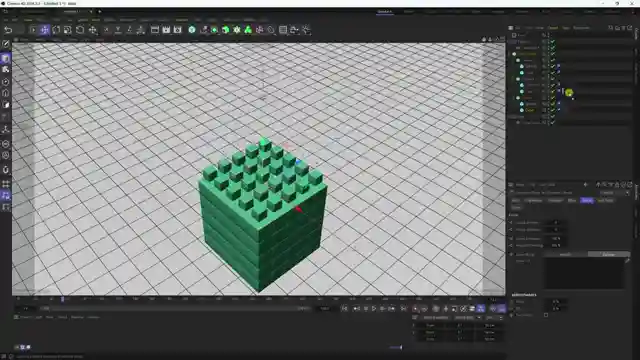Open the spline pen tool icon
Image resolution: width=640 pixels, height=360 pixels.
pos(203,30)
